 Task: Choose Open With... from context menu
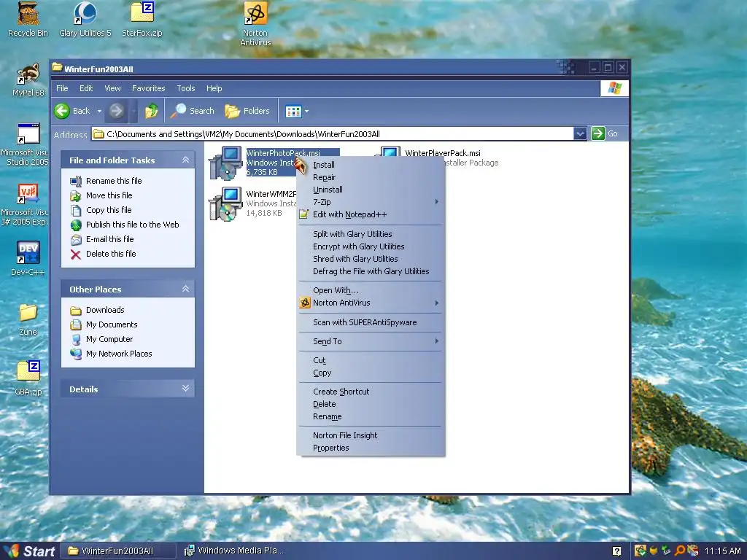(370, 290)
